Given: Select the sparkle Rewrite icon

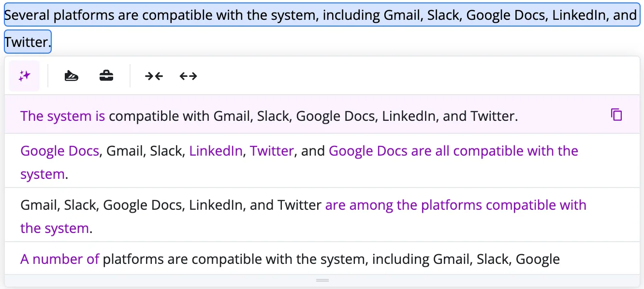Looking at the screenshot, I should [24, 76].
